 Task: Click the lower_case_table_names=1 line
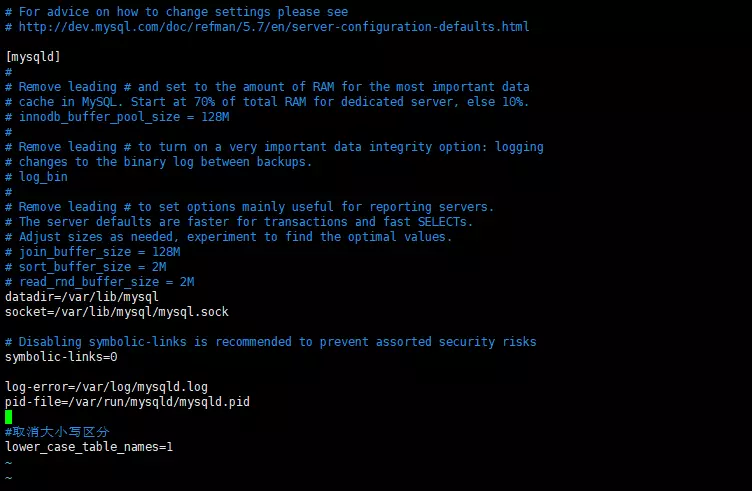tap(89, 447)
